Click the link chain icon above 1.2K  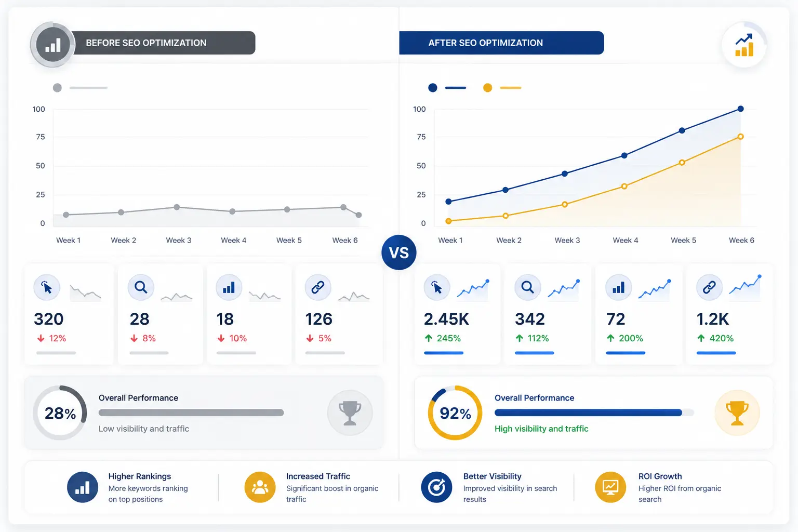(x=709, y=287)
